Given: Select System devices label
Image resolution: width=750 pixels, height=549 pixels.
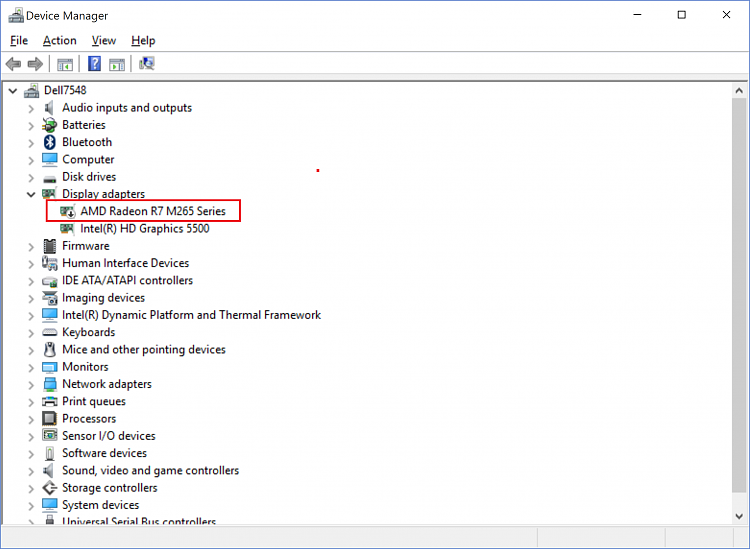Looking at the screenshot, I should tap(100, 505).
